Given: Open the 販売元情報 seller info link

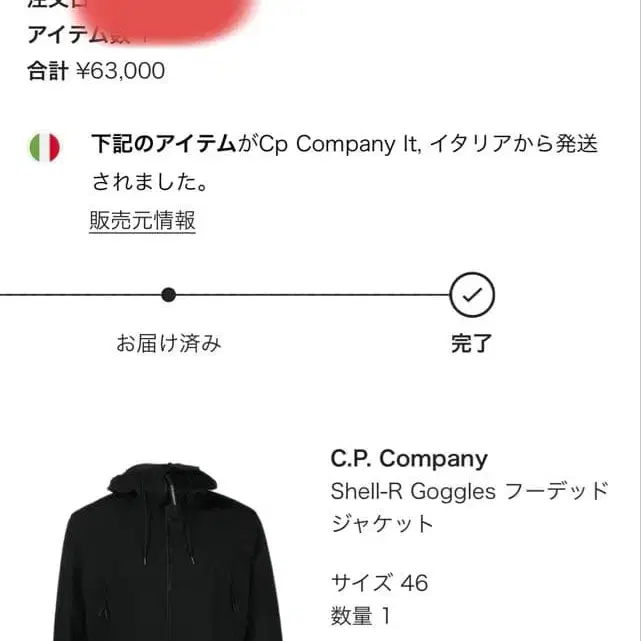Looking at the screenshot, I should [142, 221].
